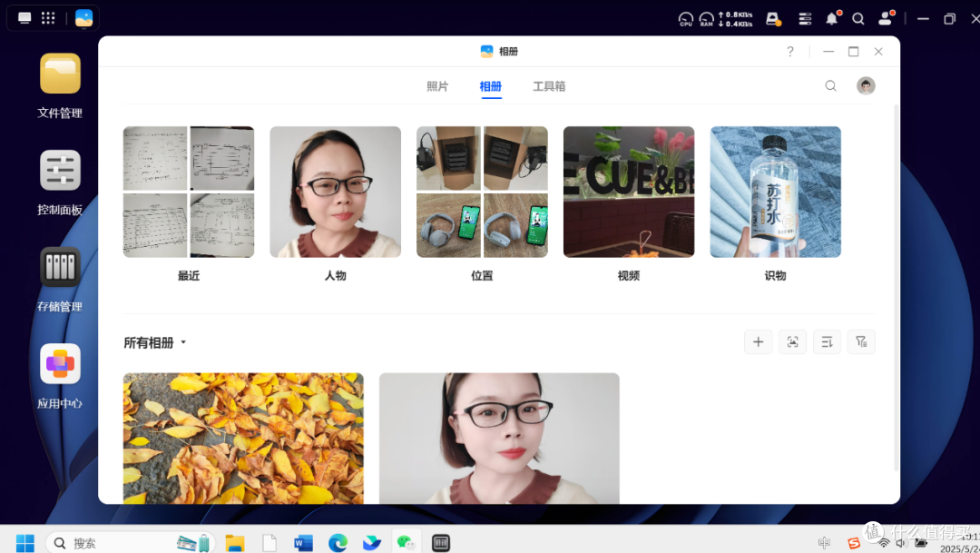Click the 识物 label text
Screen dimensions: 980x553
[776, 276]
